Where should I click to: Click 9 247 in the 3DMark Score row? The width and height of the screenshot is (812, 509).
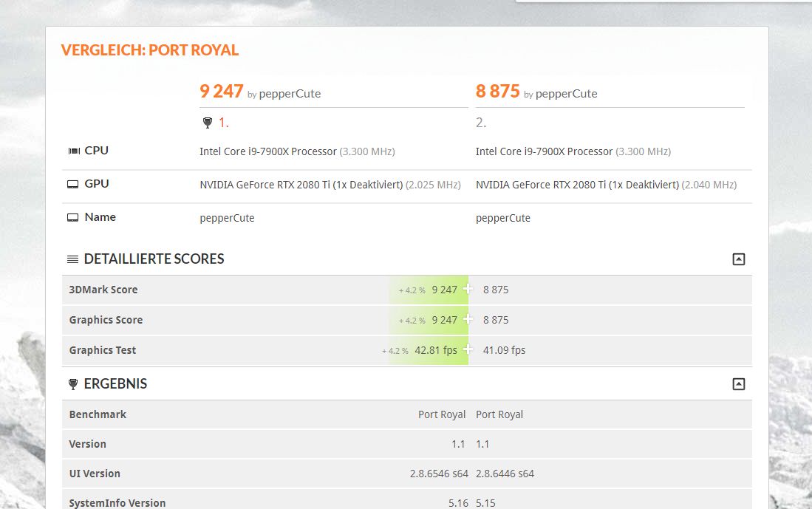tap(444, 290)
